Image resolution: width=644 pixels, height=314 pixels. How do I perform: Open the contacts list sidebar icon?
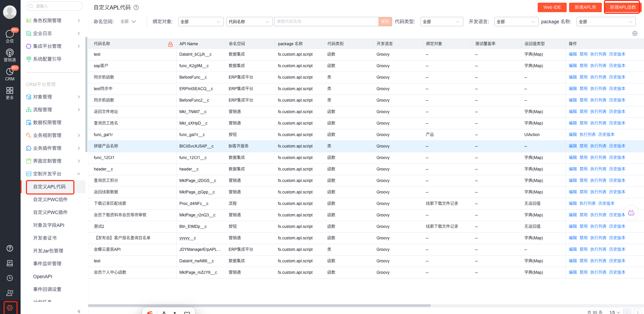[10, 293]
